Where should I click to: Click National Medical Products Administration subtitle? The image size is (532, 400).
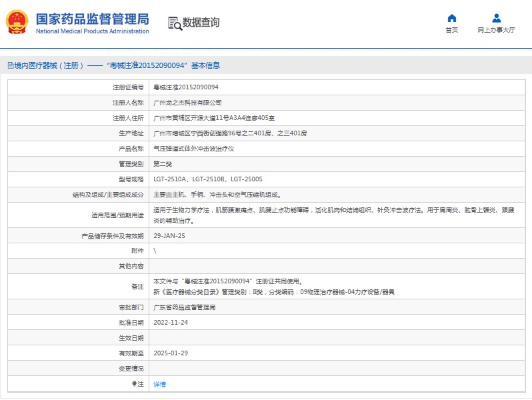pyautogui.click(x=92, y=31)
